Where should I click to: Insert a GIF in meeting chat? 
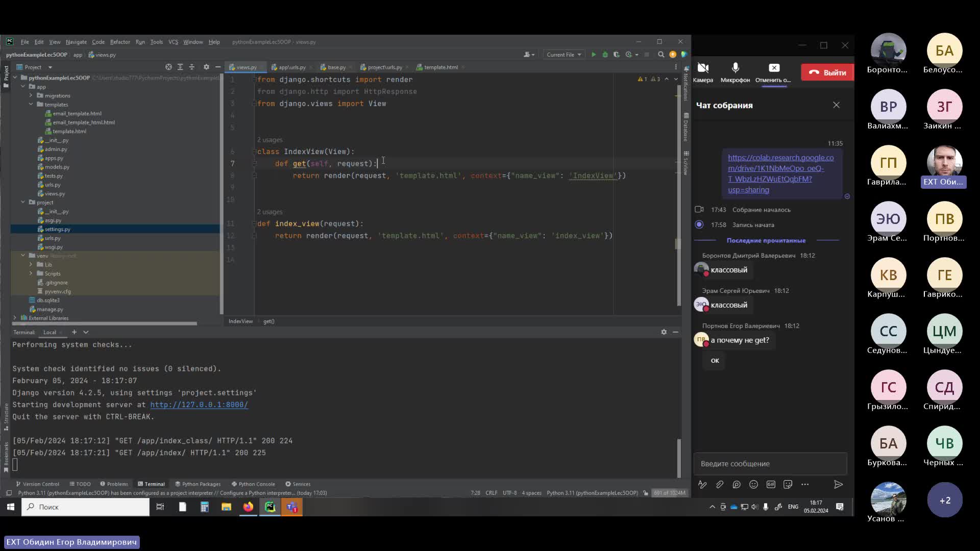click(771, 484)
